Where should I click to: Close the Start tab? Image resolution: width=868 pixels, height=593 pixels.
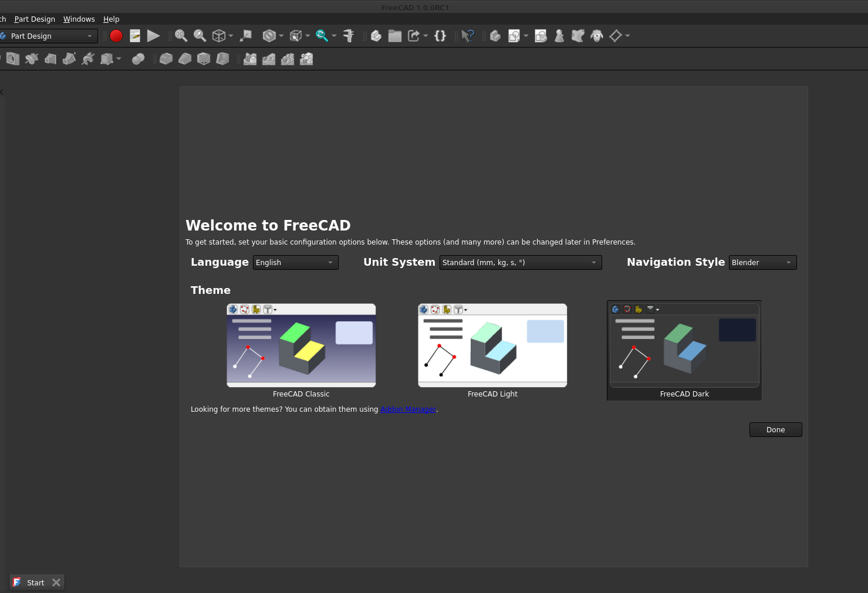coord(56,582)
